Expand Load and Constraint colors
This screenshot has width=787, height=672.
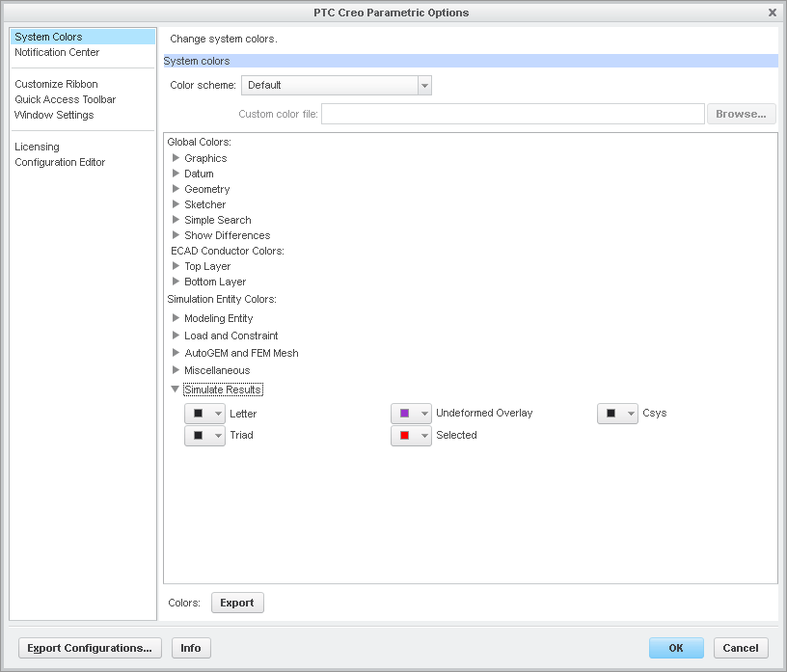[176, 335]
